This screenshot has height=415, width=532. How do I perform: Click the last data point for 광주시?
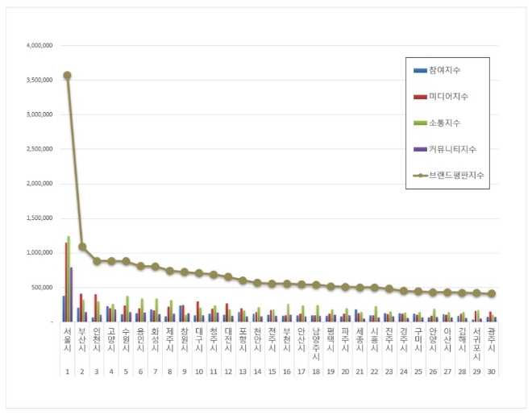[x=492, y=294]
